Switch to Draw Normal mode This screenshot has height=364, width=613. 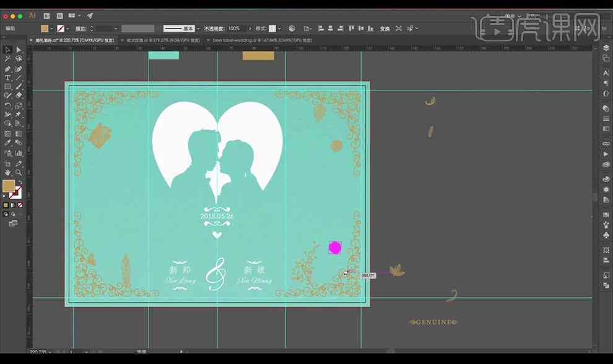tap(6, 214)
